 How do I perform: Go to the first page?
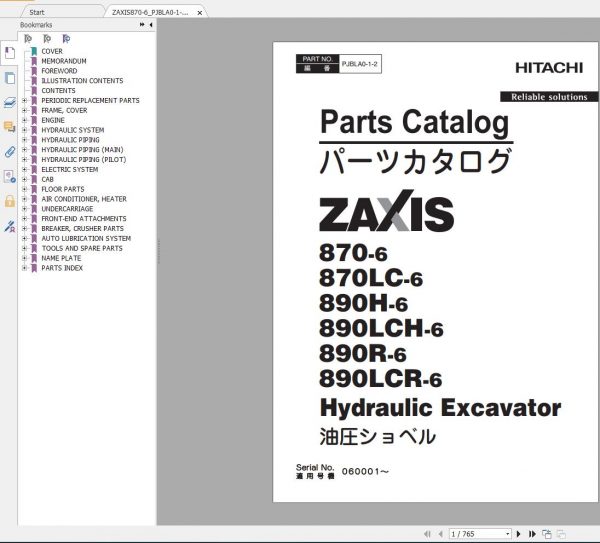[x=427, y=534]
